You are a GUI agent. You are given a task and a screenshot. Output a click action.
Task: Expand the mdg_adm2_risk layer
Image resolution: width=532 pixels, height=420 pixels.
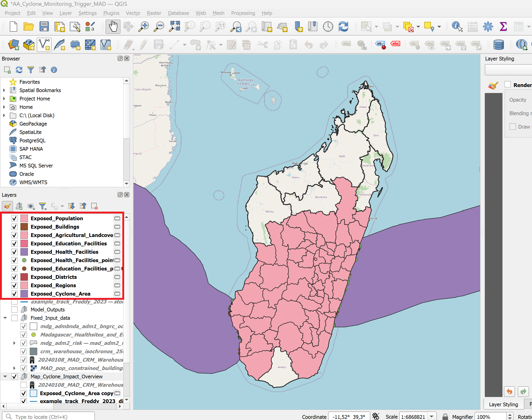(14, 343)
